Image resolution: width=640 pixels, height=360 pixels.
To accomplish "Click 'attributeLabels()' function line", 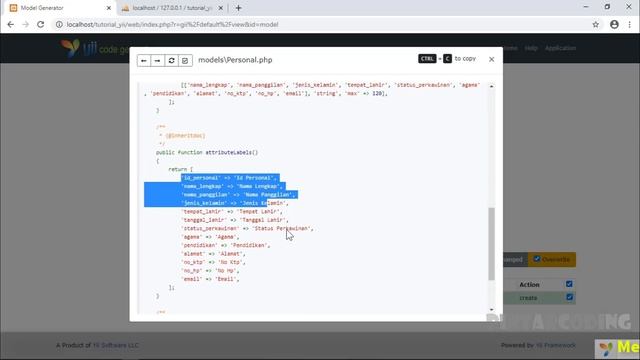I will [x=207, y=152].
